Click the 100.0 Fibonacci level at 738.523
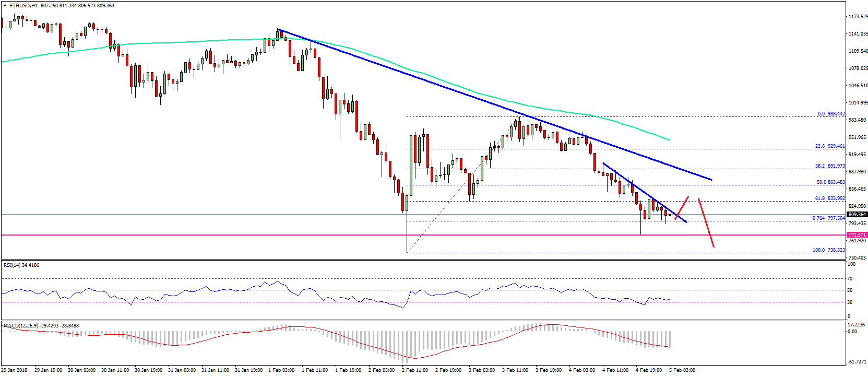868x376 pixels. [828, 250]
